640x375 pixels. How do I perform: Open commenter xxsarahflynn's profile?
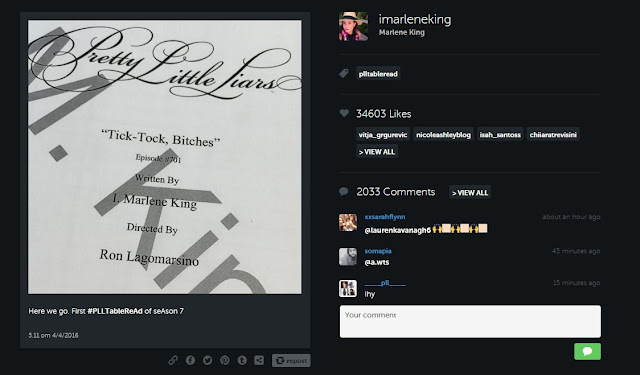coord(384,217)
